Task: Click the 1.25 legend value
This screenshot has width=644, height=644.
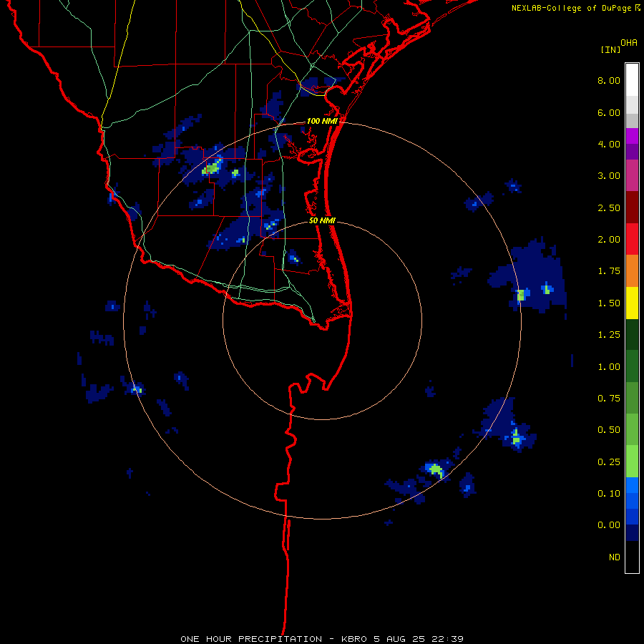Action: coord(609,335)
